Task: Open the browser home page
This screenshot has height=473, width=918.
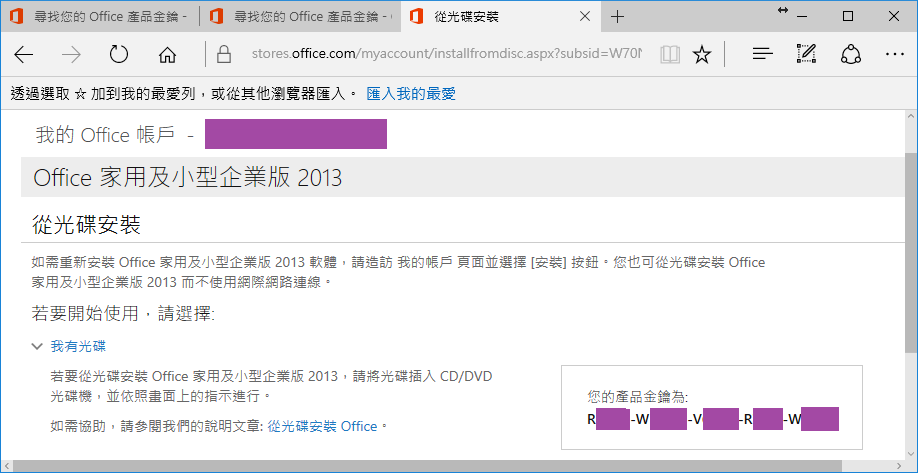Action: [167, 55]
